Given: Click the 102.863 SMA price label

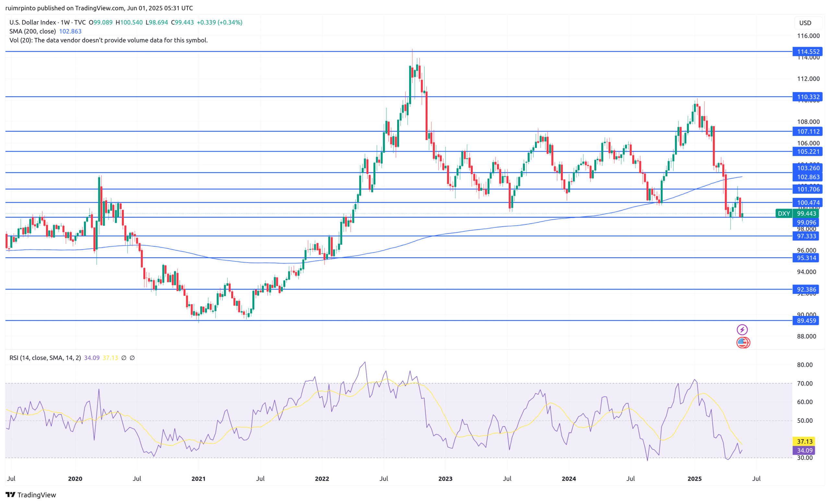Looking at the screenshot, I should tap(808, 177).
